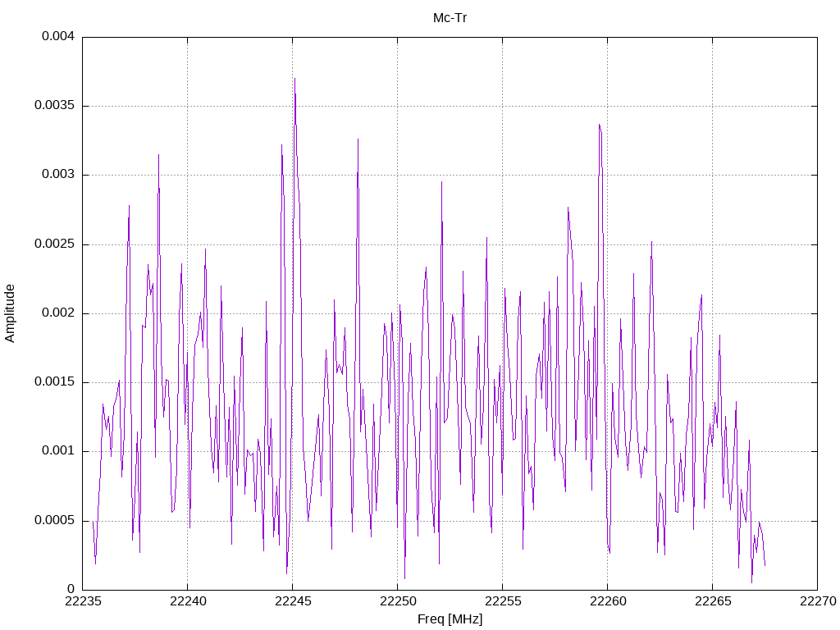Click the 22255 x-axis tick label

[x=503, y=601]
